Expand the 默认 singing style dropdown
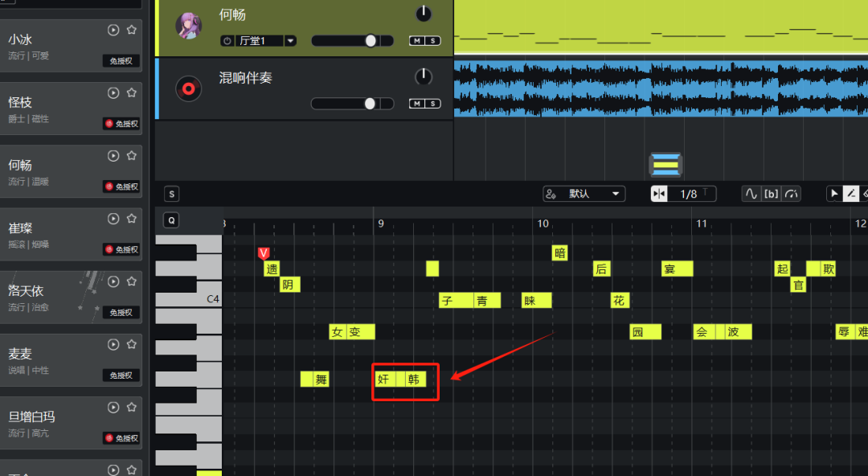868x476 pixels. coord(616,194)
